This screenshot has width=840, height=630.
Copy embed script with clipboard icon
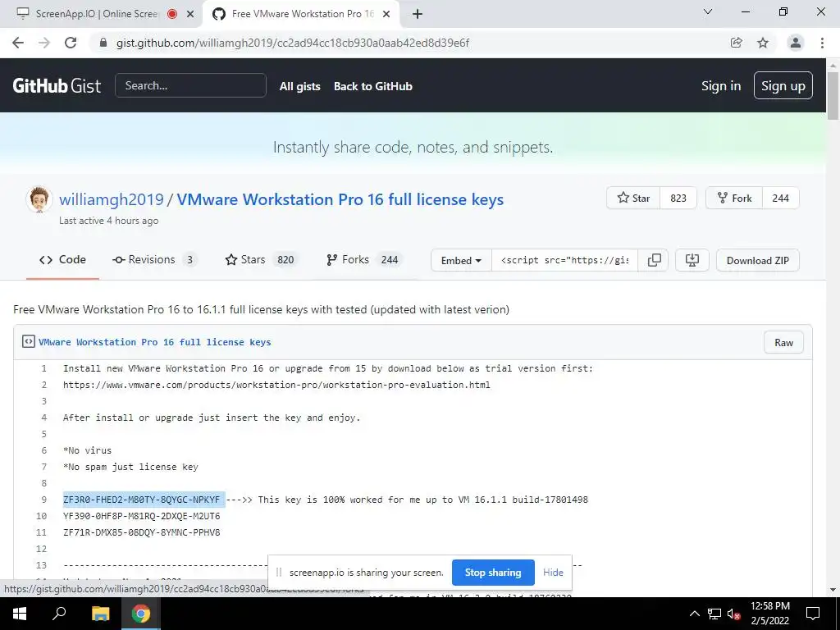click(x=654, y=260)
